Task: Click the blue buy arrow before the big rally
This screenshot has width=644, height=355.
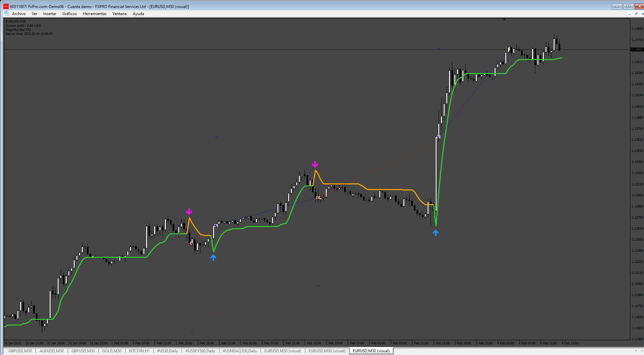Action: [436, 233]
